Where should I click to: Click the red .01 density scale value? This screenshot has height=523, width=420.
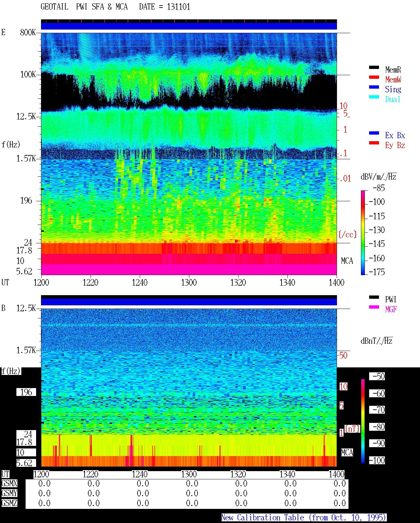click(345, 179)
